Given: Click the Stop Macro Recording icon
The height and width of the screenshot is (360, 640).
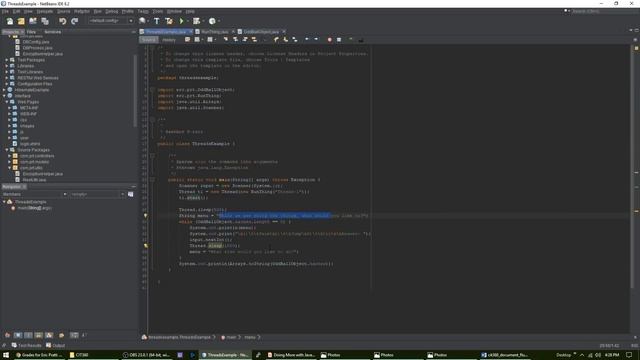Looking at the screenshot, I should click(x=339, y=40).
